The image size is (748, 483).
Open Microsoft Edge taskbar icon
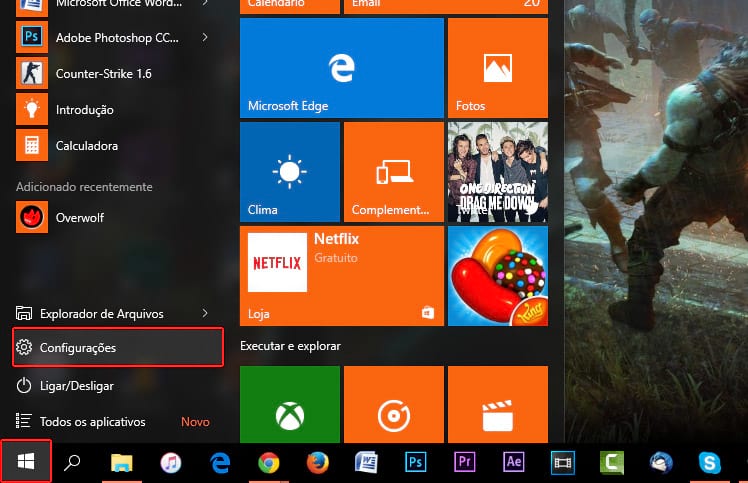point(220,462)
